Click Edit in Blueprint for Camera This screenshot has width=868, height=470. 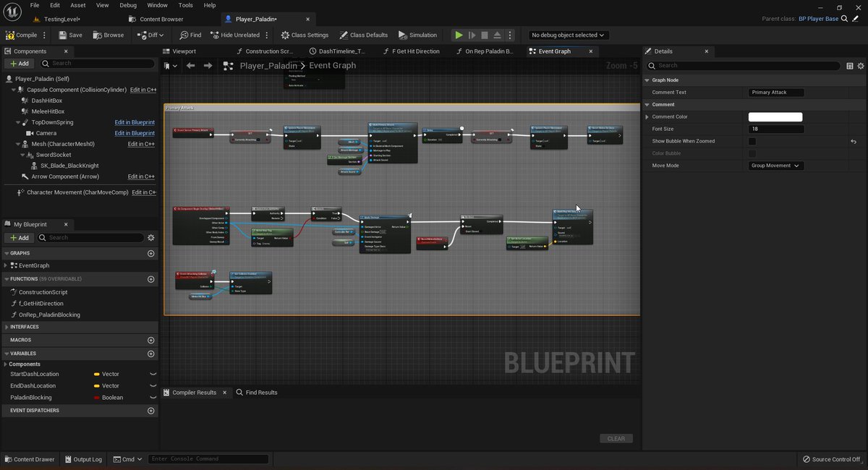point(135,133)
